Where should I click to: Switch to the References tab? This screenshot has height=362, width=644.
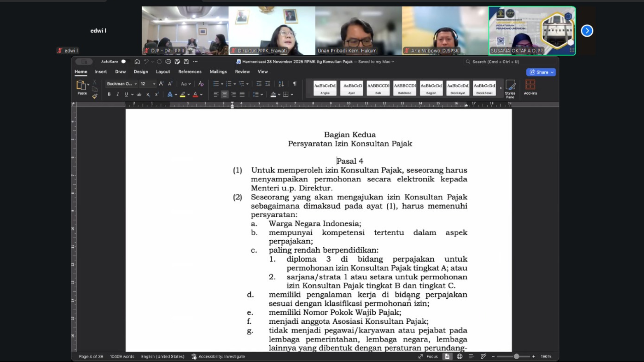(190, 72)
